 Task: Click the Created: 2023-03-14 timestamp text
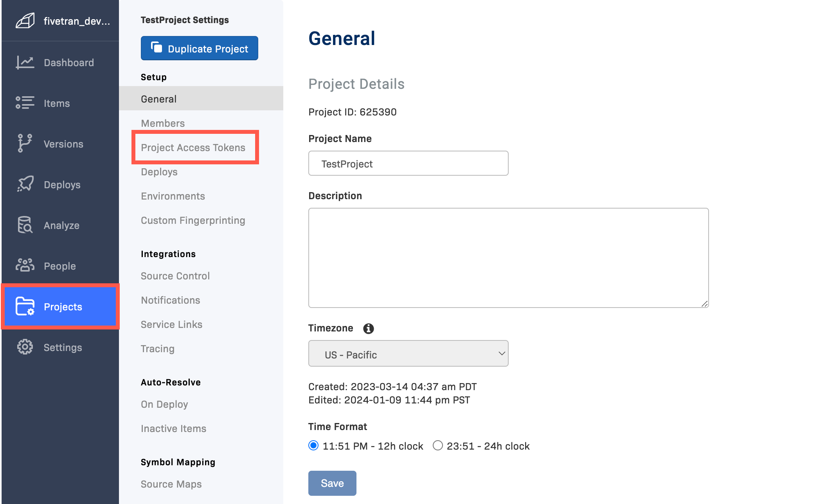(x=392, y=387)
